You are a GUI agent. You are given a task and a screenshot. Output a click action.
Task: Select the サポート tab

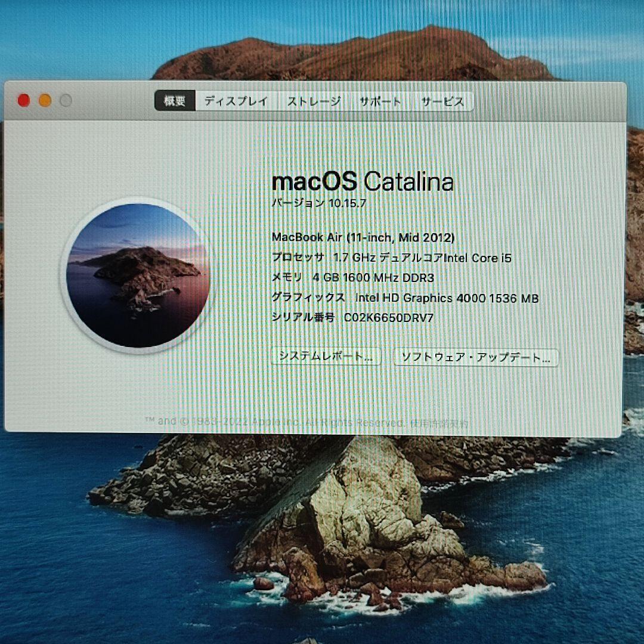tap(380, 101)
